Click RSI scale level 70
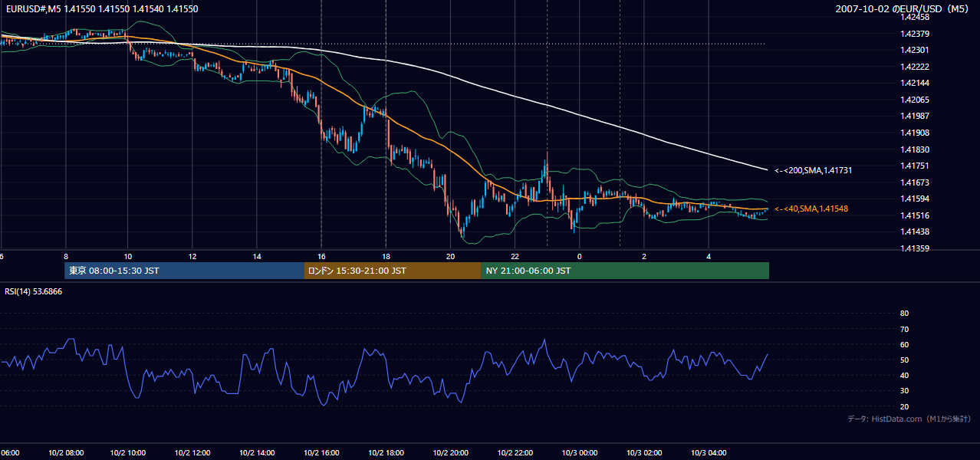The width and height of the screenshot is (980, 460). click(x=904, y=329)
